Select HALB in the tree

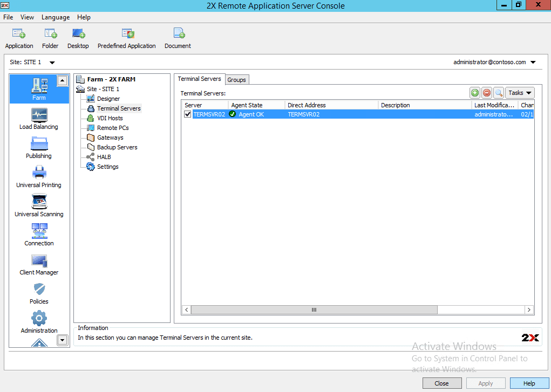click(104, 157)
